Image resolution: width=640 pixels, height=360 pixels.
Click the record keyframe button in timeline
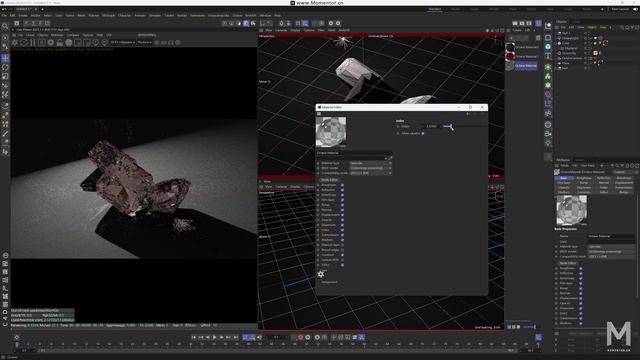(x=301, y=337)
